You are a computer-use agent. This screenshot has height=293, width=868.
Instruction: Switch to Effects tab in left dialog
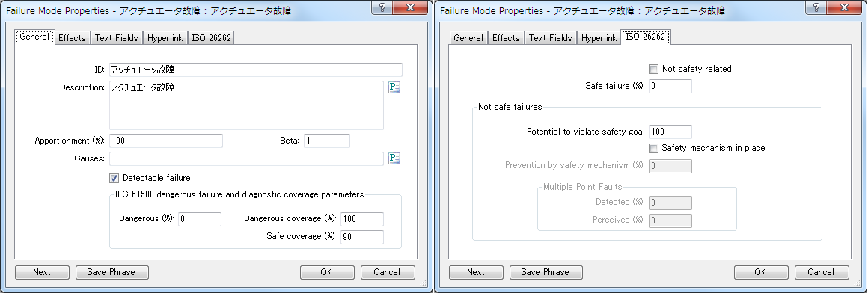tap(72, 37)
